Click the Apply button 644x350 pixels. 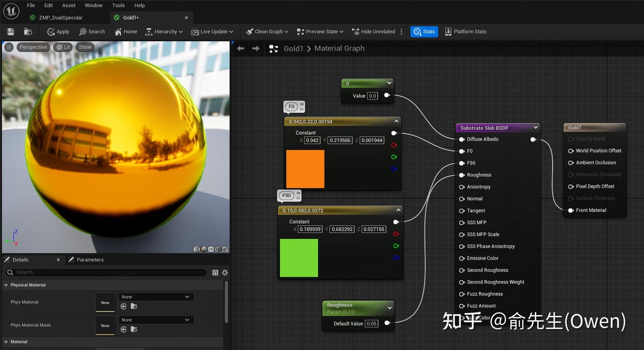pyautogui.click(x=58, y=32)
